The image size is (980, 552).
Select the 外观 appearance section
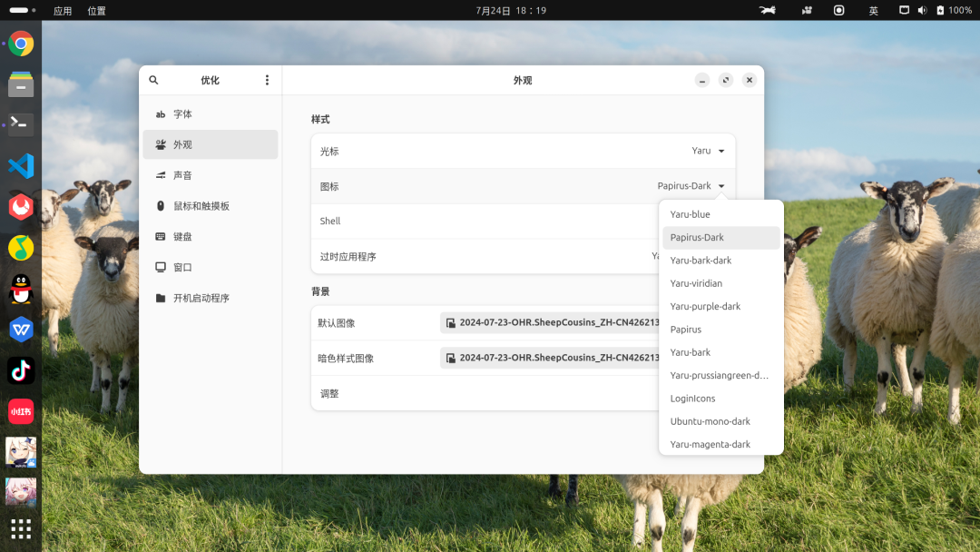(x=211, y=144)
